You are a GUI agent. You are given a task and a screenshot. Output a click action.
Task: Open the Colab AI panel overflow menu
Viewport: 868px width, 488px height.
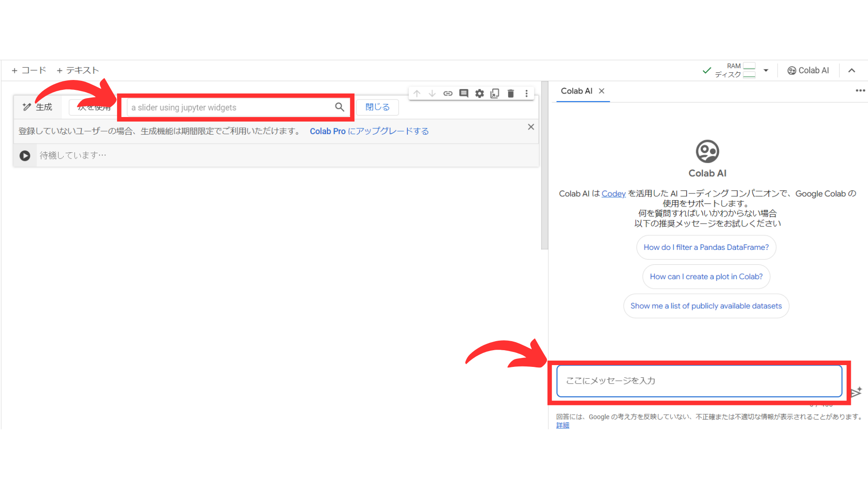860,90
